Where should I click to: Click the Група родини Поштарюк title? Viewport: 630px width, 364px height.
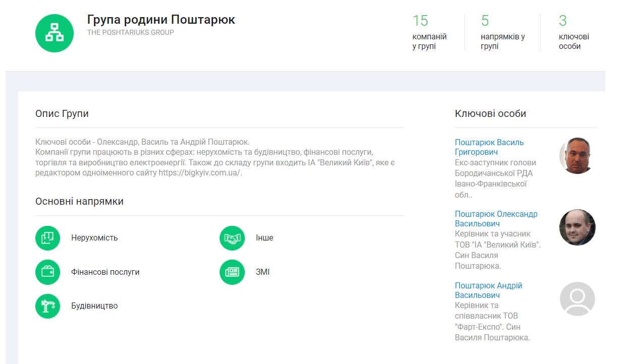(x=161, y=20)
